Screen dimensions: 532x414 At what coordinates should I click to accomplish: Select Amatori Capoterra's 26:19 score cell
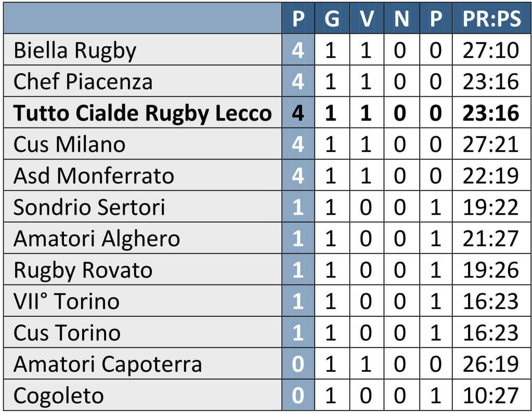tap(491, 364)
